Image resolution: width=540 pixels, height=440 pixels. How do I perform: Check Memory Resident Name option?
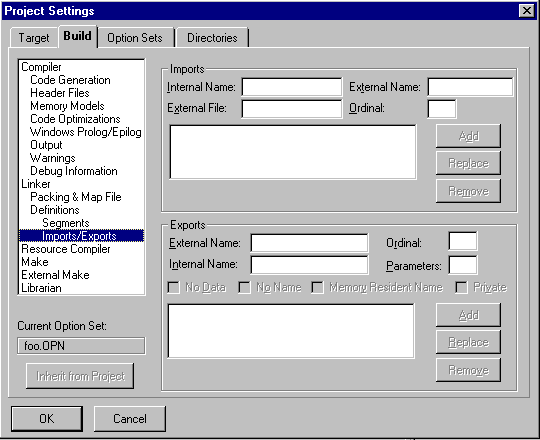(317, 287)
